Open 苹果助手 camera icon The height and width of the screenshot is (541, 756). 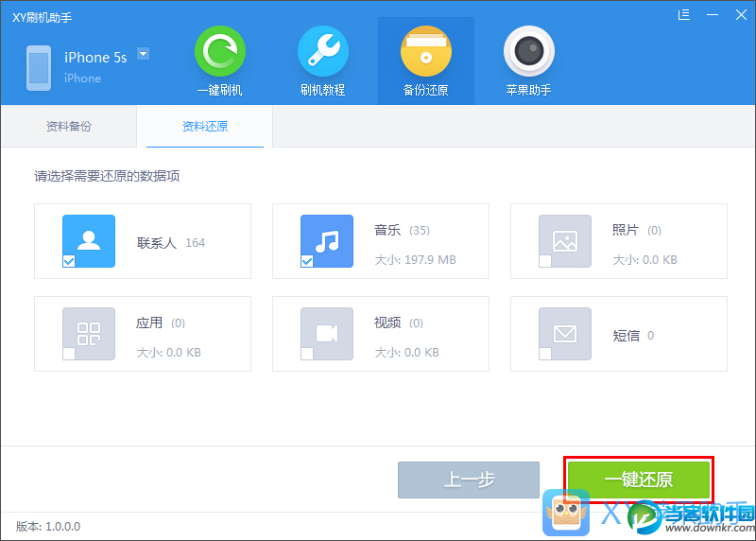(x=529, y=51)
